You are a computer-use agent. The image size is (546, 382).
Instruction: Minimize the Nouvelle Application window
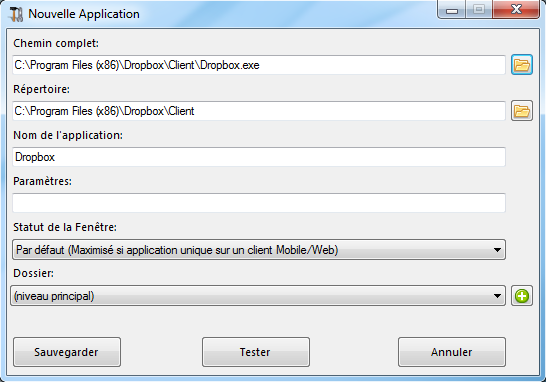pyautogui.click(x=452, y=9)
